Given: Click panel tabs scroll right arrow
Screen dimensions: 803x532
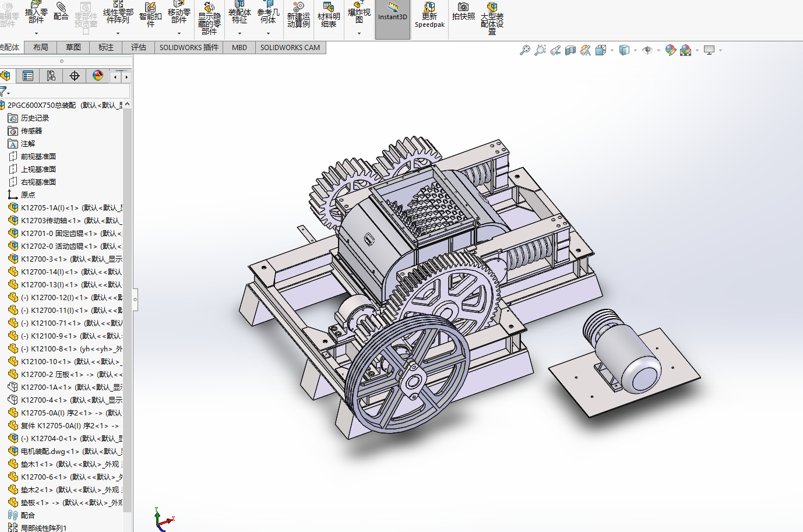Looking at the screenshot, I should [126, 77].
